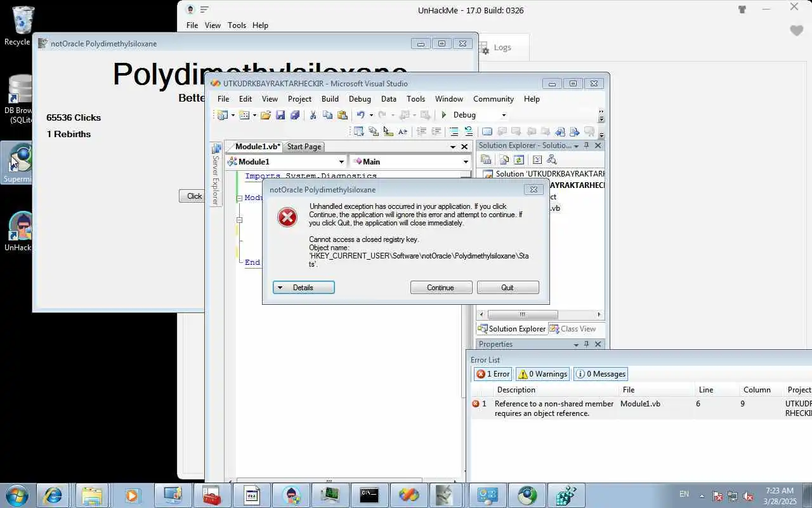Click Solution Explorer View Class Diagram icon
812x508 pixels.
point(552,159)
